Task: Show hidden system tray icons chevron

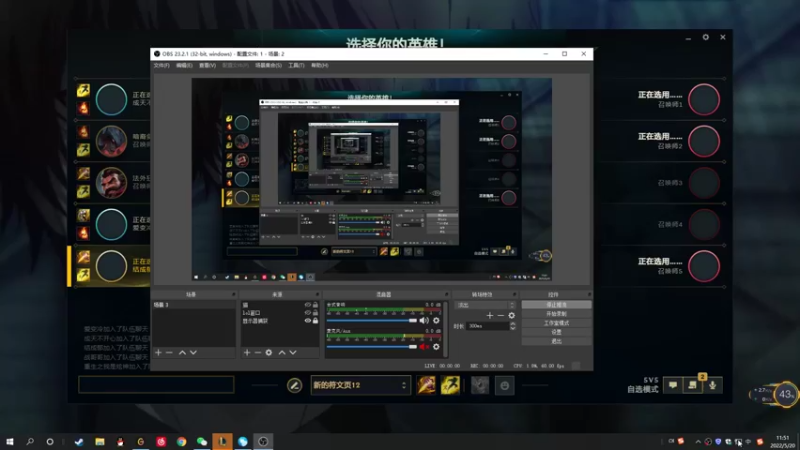Action: (698, 441)
